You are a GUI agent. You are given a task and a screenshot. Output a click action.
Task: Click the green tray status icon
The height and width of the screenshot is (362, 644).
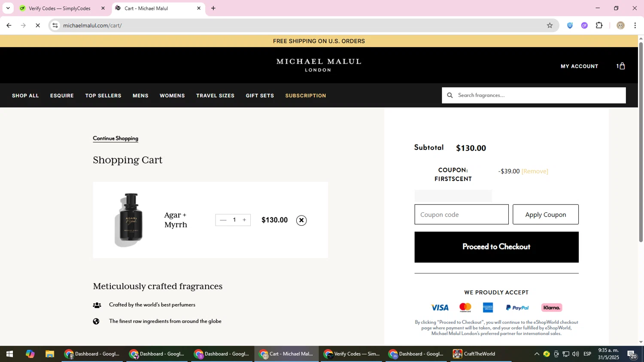pos(547,354)
